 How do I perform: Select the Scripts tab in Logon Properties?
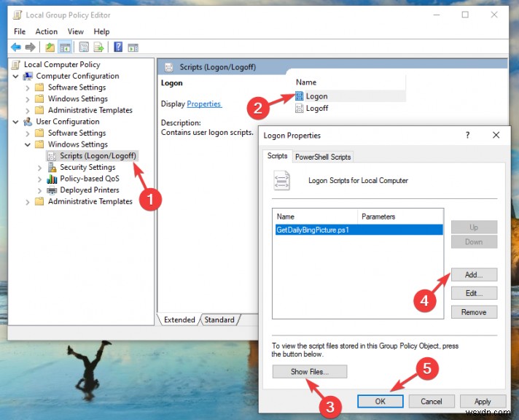(278, 156)
